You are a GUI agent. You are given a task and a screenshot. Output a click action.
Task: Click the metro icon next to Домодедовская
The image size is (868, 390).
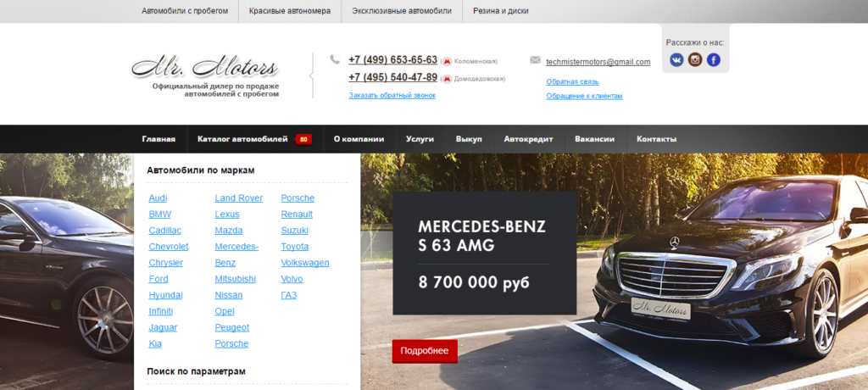tap(447, 79)
